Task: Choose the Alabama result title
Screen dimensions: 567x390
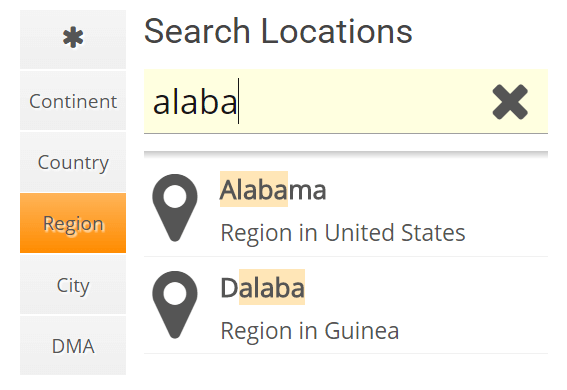Action: (273, 190)
